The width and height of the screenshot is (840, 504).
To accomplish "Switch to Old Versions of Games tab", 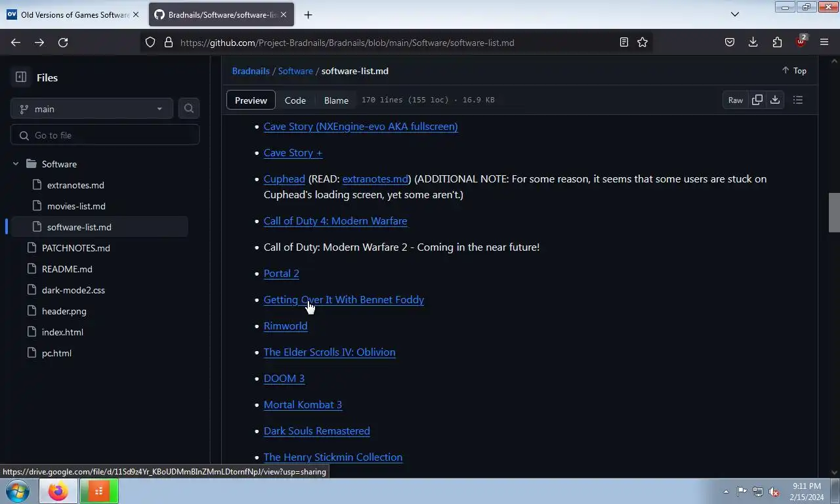I will click(x=73, y=14).
